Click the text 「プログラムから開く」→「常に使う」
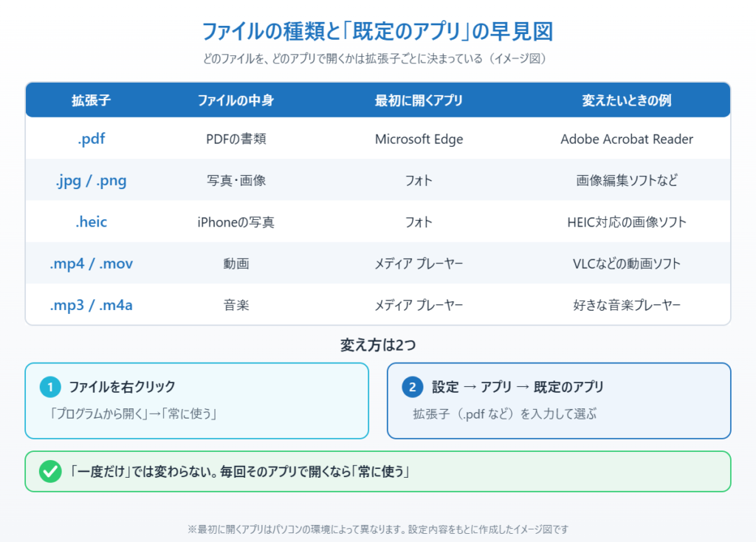Screen dimensions: 756x542 [133, 414]
